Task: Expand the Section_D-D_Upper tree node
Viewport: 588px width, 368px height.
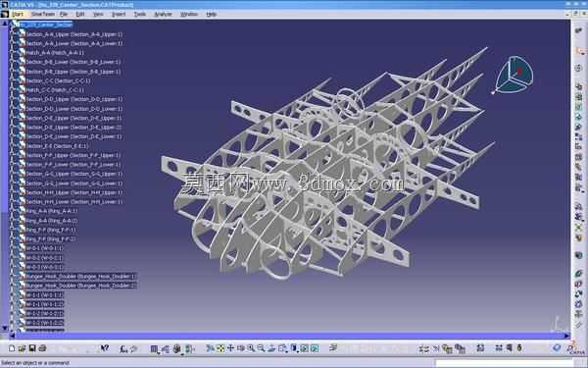Action: [13, 99]
